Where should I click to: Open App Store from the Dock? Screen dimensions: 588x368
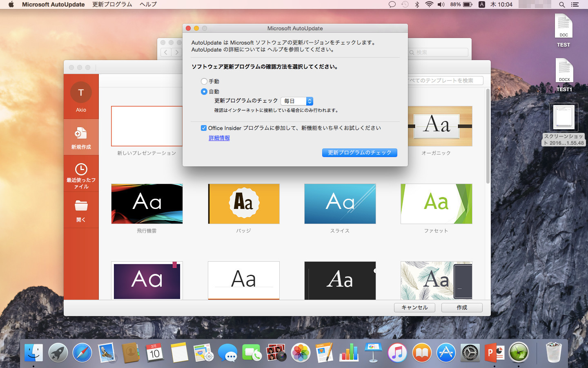pos(446,352)
